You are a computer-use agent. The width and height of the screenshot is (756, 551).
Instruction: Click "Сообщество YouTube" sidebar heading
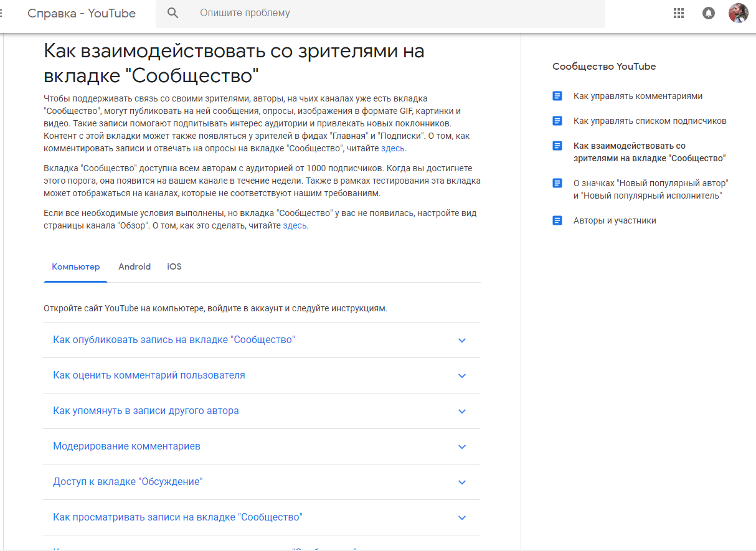(604, 67)
